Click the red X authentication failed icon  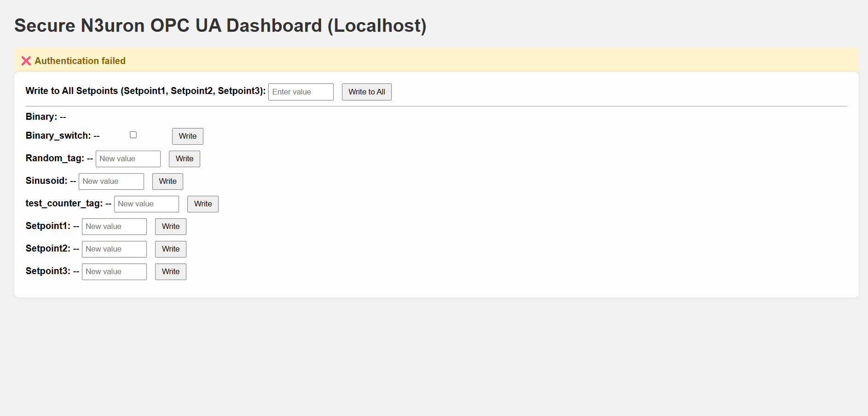tap(26, 61)
